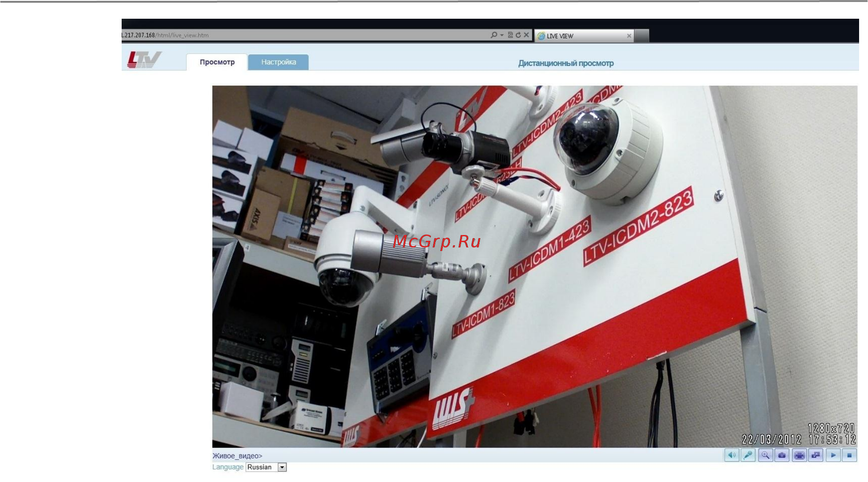This screenshot has width=868, height=482.
Task: Activate the digital zoom magnifier tool
Action: pyautogui.click(x=765, y=455)
